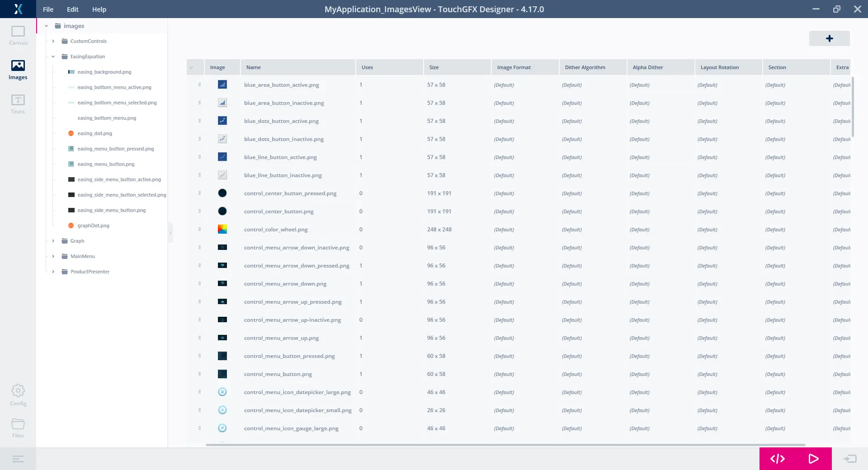The width and height of the screenshot is (868, 470).
Task: Click the Size column header
Action: tap(434, 67)
